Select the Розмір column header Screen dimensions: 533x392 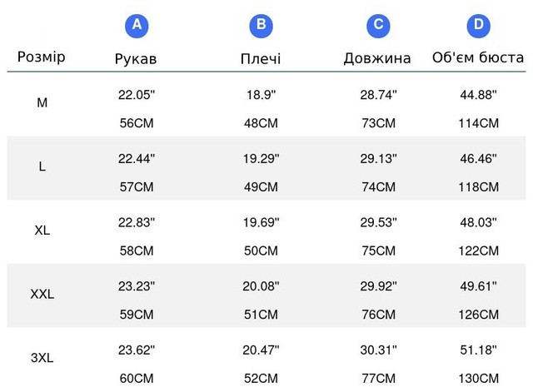[41, 57]
